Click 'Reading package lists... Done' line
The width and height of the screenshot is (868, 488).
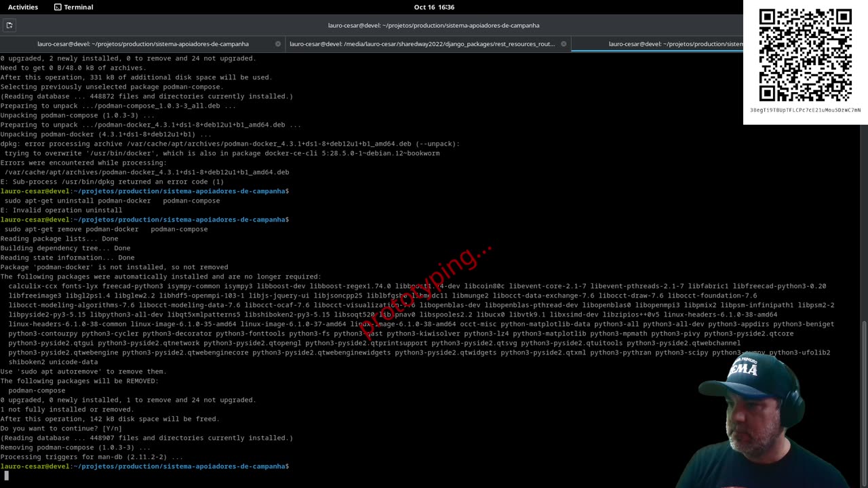pyautogui.click(x=59, y=239)
